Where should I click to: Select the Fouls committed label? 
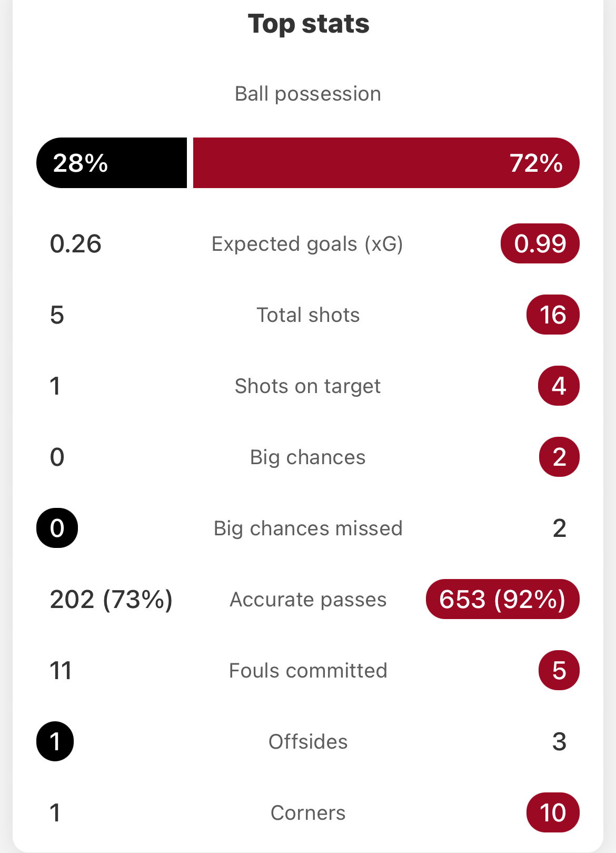[x=308, y=671]
